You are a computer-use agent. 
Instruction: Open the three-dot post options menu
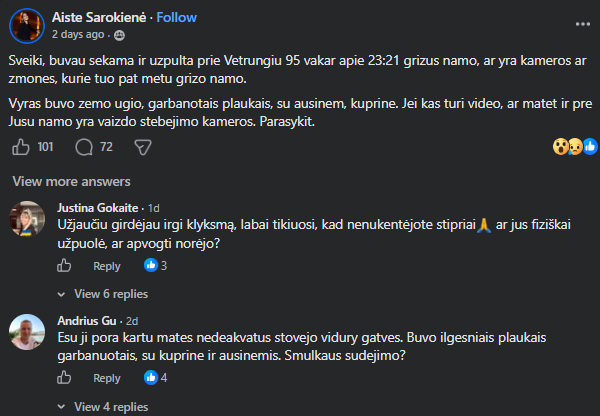pos(582,24)
